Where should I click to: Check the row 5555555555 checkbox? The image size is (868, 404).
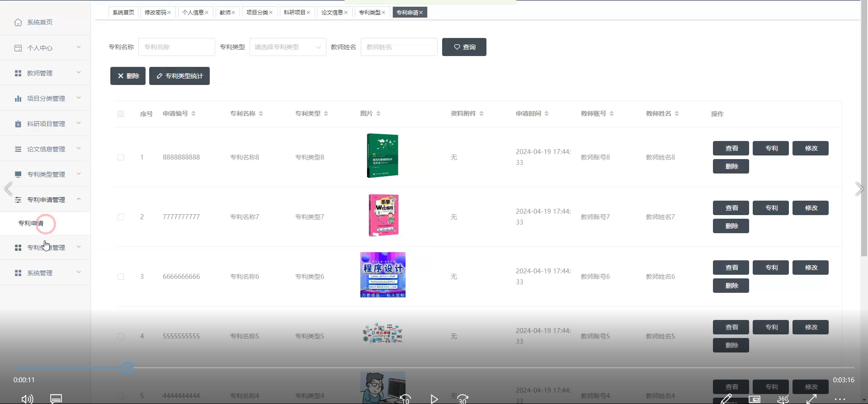pyautogui.click(x=121, y=336)
